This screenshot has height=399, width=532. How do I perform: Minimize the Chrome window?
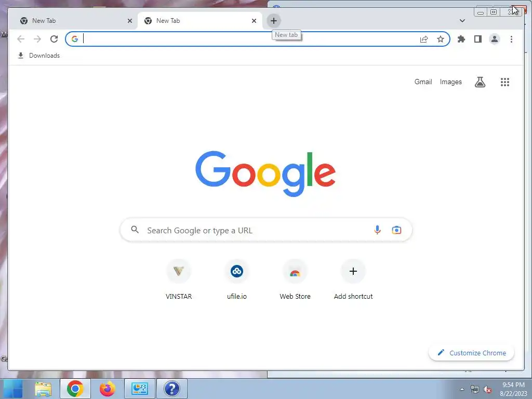[x=481, y=12]
